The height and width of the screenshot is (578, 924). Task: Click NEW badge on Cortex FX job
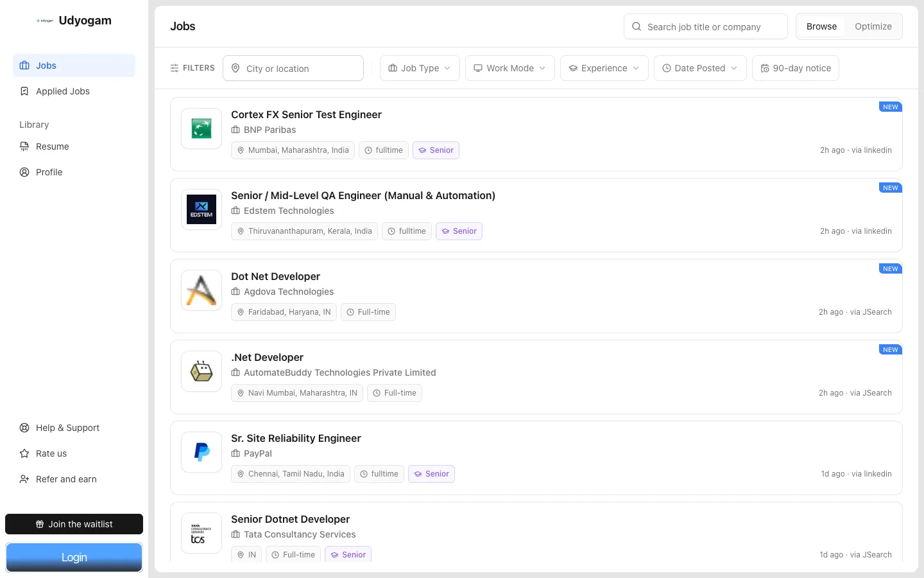(890, 107)
